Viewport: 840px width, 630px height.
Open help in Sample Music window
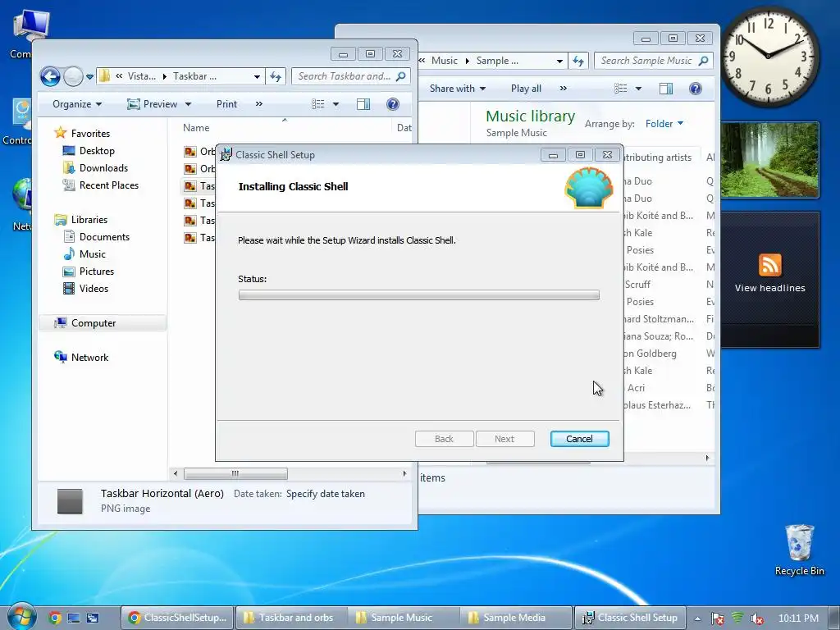696,89
